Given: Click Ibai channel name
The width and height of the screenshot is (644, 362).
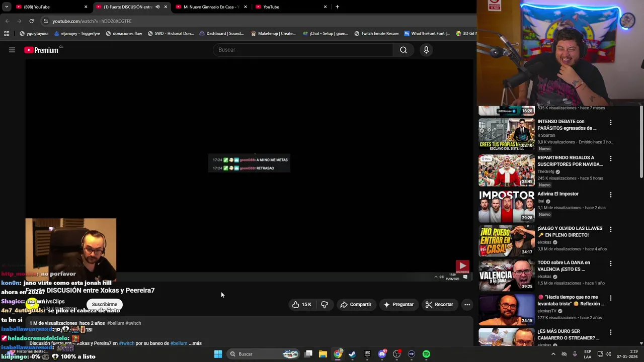Looking at the screenshot, I should (x=541, y=201).
